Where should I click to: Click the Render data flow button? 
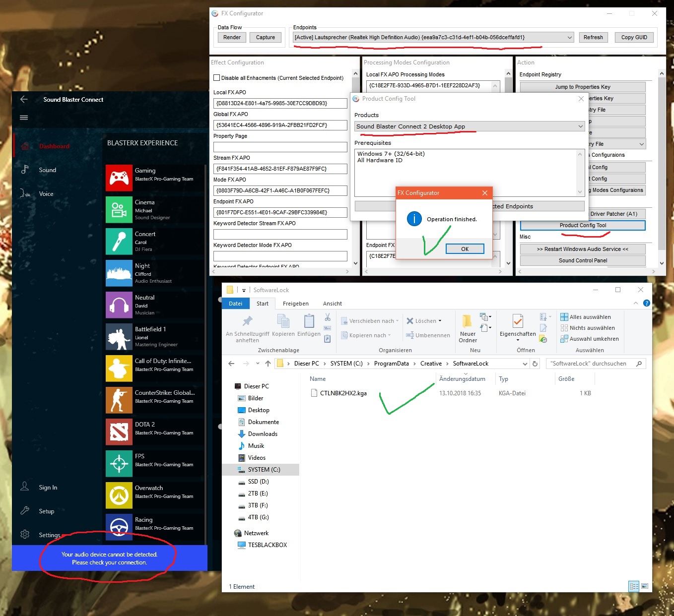232,37
